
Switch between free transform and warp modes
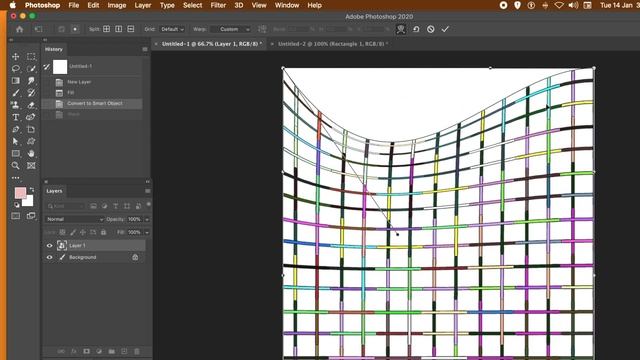pyautogui.click(x=401, y=29)
